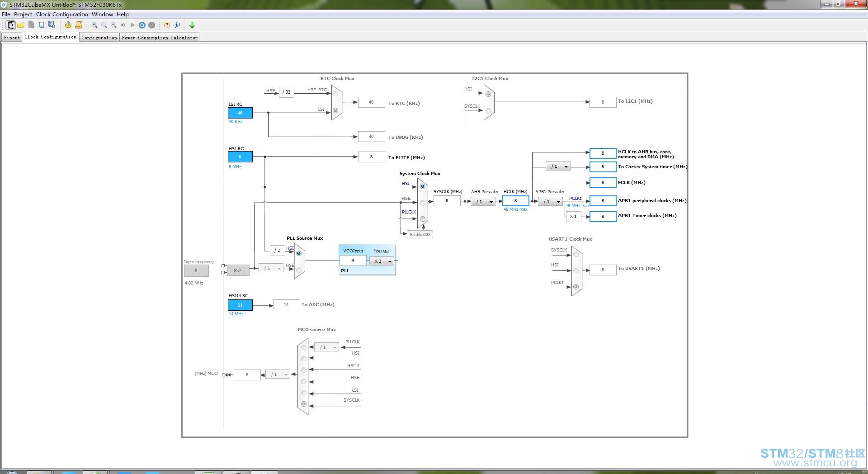Select SYSCLK in USART1 Clock Mux
This screenshot has height=474, width=868.
(576, 254)
